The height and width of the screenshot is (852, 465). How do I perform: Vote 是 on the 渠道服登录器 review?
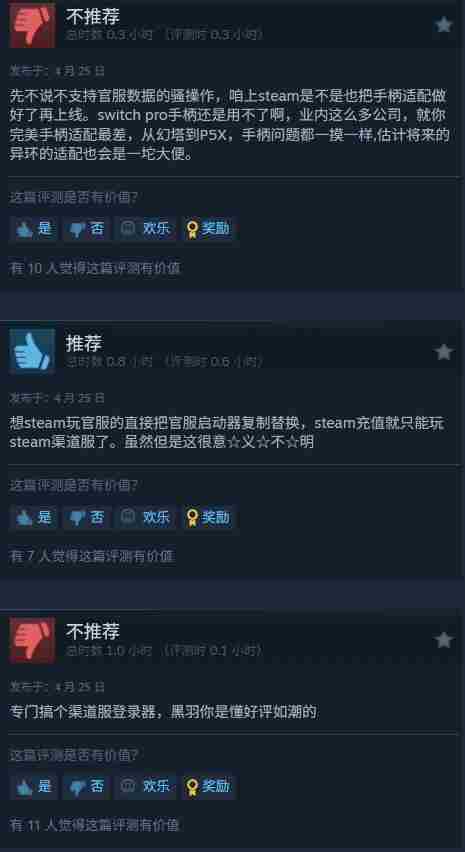pos(34,786)
